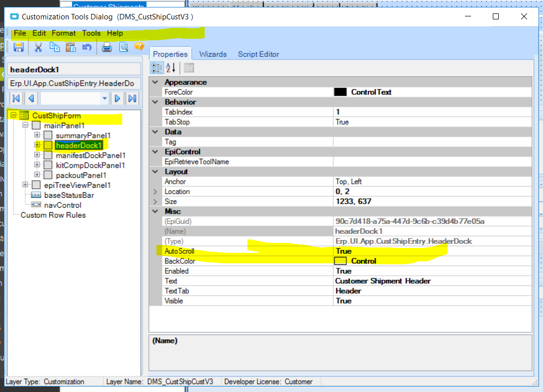
Task: Go to the next control arrow button
Action: coord(117,99)
